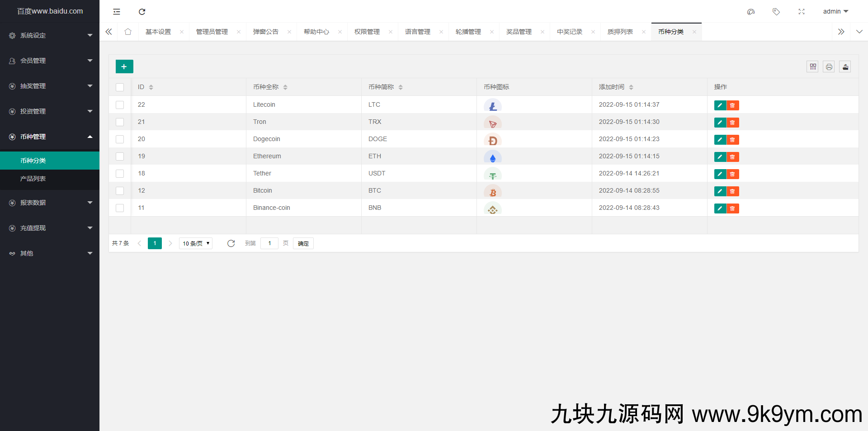
Task: Open the column settings icon above table
Action: point(812,66)
